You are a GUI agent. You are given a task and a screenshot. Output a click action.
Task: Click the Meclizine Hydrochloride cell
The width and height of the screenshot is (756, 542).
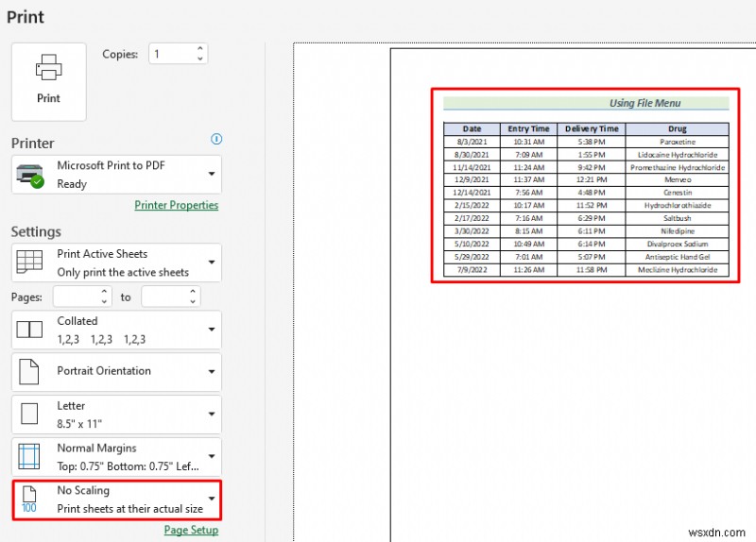point(678,270)
